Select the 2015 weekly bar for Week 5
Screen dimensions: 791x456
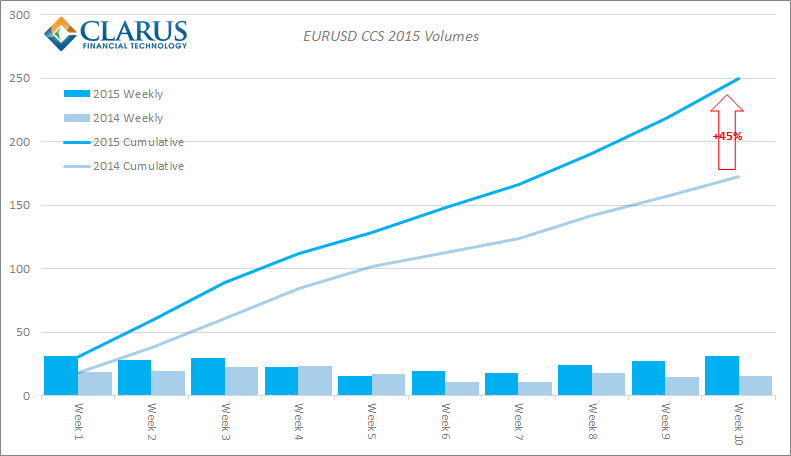[355, 386]
